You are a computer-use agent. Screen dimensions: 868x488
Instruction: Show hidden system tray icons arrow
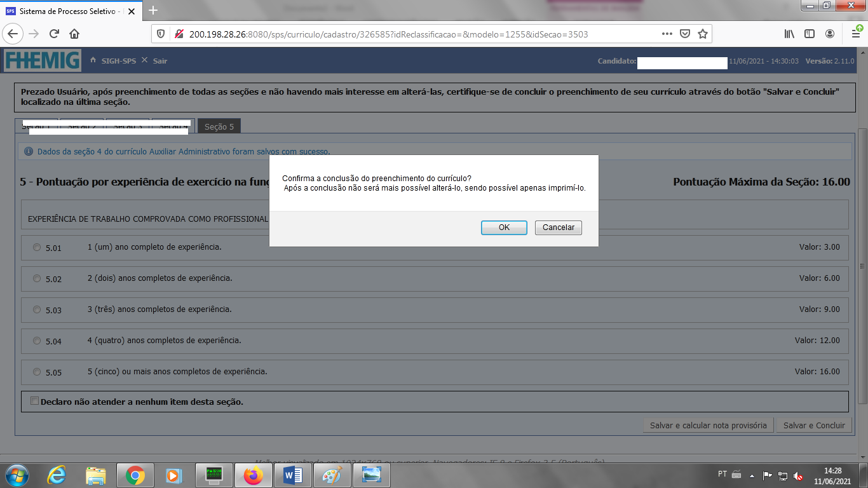click(x=752, y=475)
